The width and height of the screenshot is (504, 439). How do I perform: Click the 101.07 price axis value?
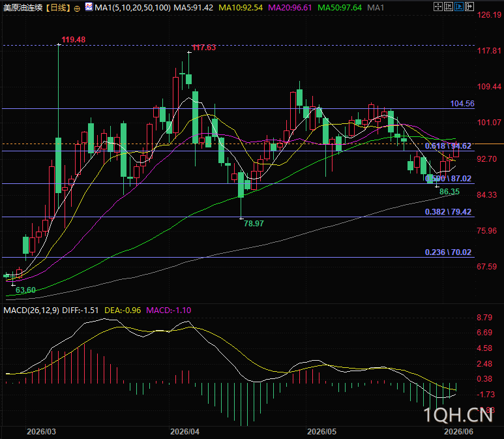click(489, 122)
